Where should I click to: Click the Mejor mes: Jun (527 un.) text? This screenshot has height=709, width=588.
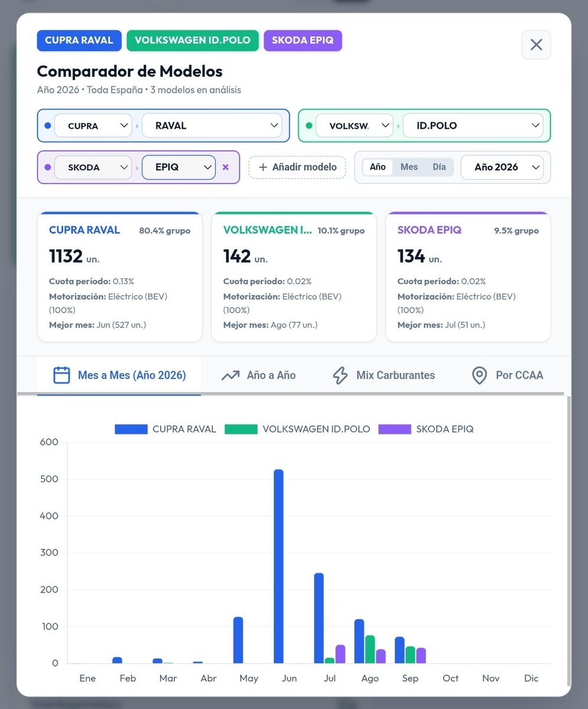98,324
